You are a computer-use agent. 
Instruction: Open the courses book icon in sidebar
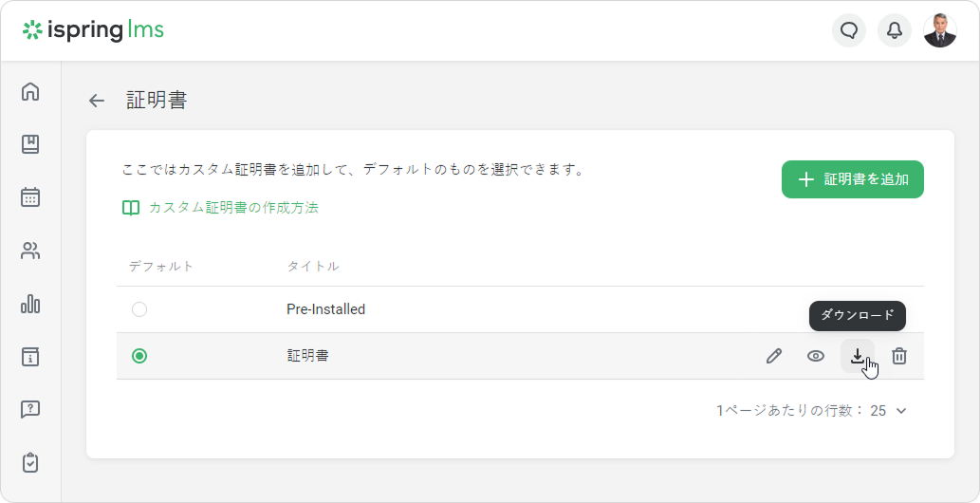30,144
